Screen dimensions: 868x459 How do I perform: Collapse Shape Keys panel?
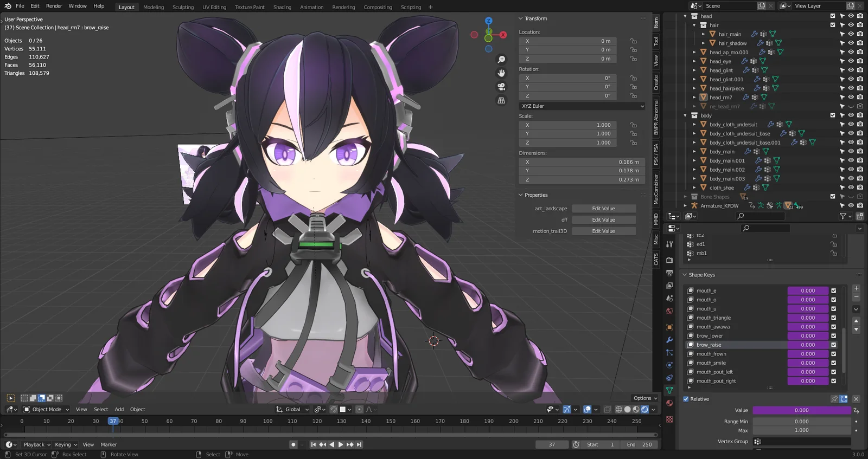[685, 275]
